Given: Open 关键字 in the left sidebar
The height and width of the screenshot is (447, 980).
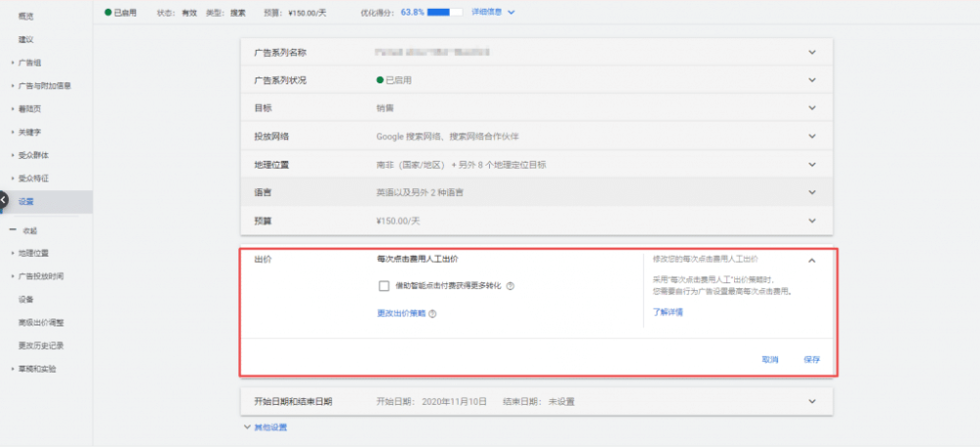Looking at the screenshot, I should click(x=29, y=131).
